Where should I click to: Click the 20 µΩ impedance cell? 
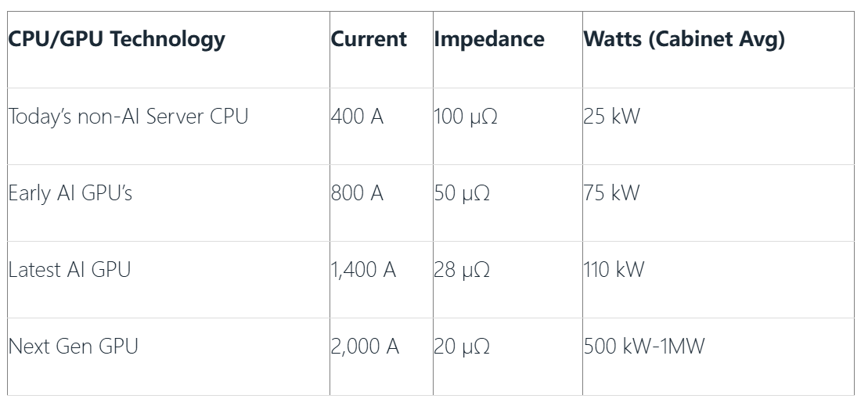point(462,347)
